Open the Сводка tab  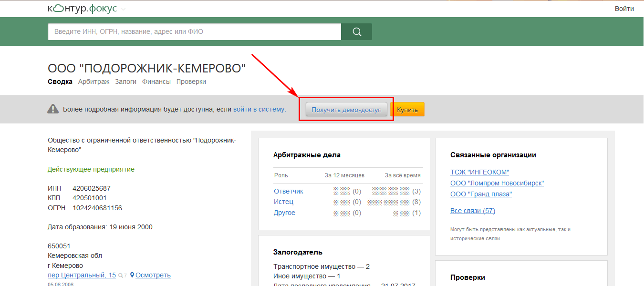[60, 82]
